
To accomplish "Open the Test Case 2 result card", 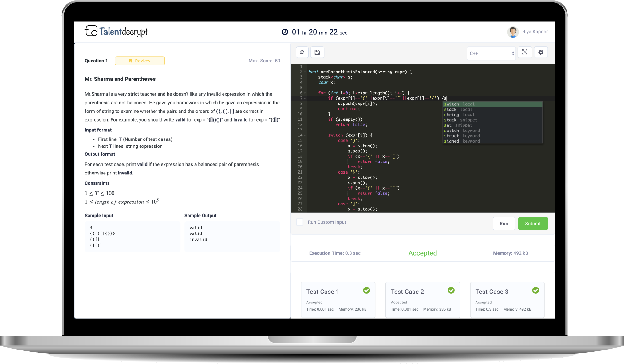I will 422,299.
